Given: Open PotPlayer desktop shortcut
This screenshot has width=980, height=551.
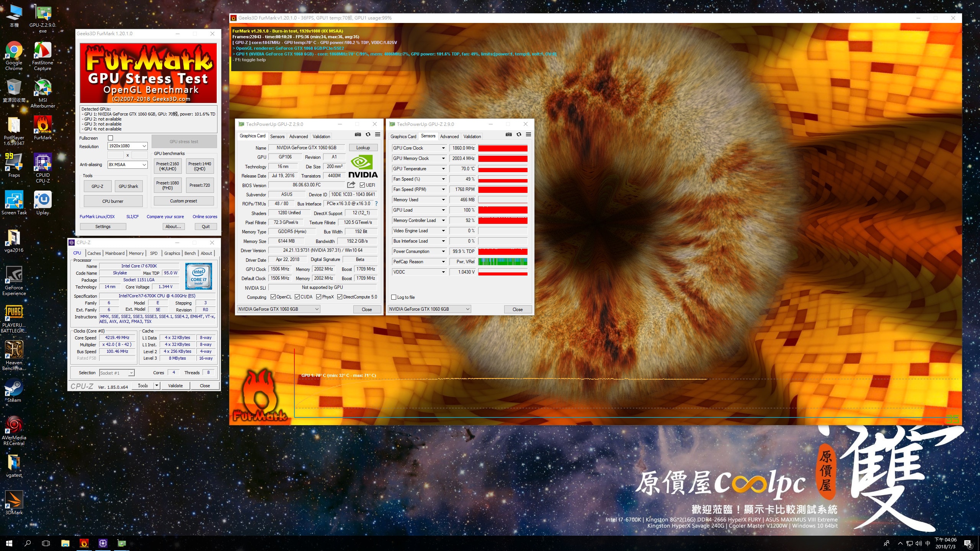Looking at the screenshot, I should 14,131.
